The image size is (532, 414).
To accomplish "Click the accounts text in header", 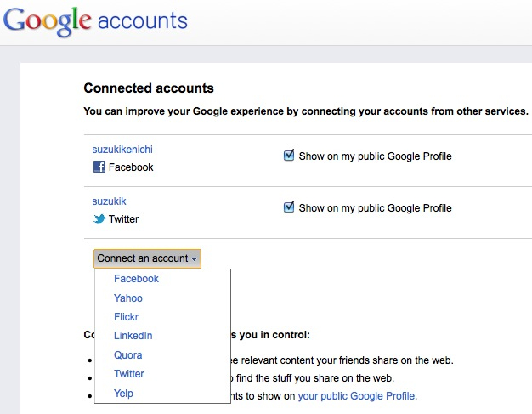I will pos(143,20).
